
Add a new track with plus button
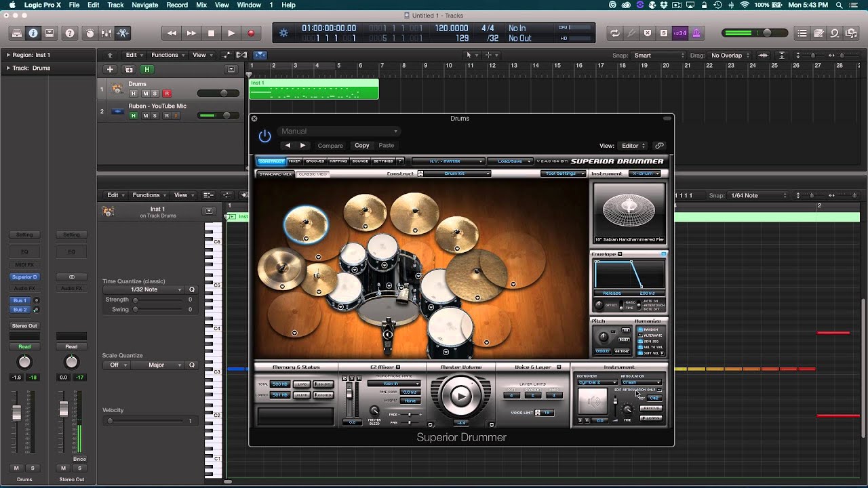point(110,69)
